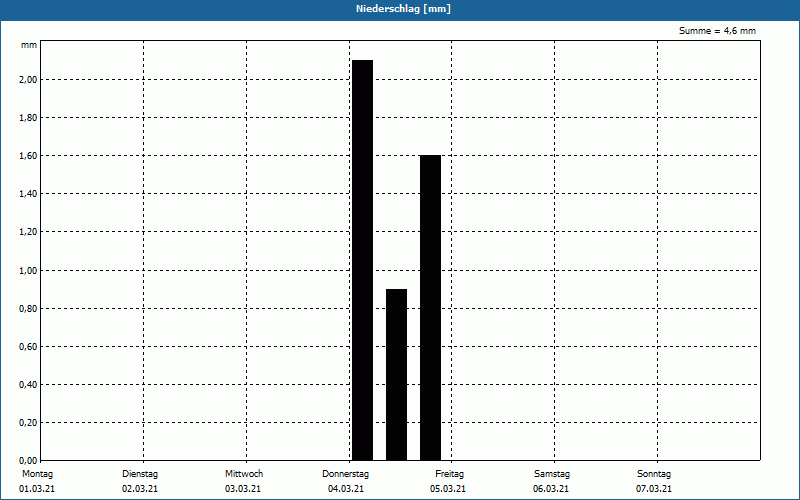Click the 1,20 y-axis value
800x500 pixels.
(28, 232)
